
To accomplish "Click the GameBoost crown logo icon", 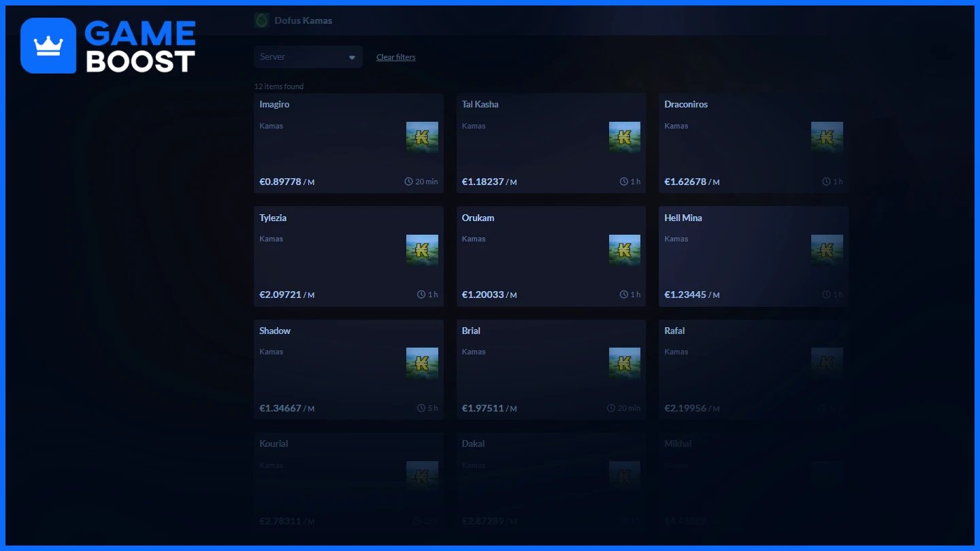I will tap(48, 46).
